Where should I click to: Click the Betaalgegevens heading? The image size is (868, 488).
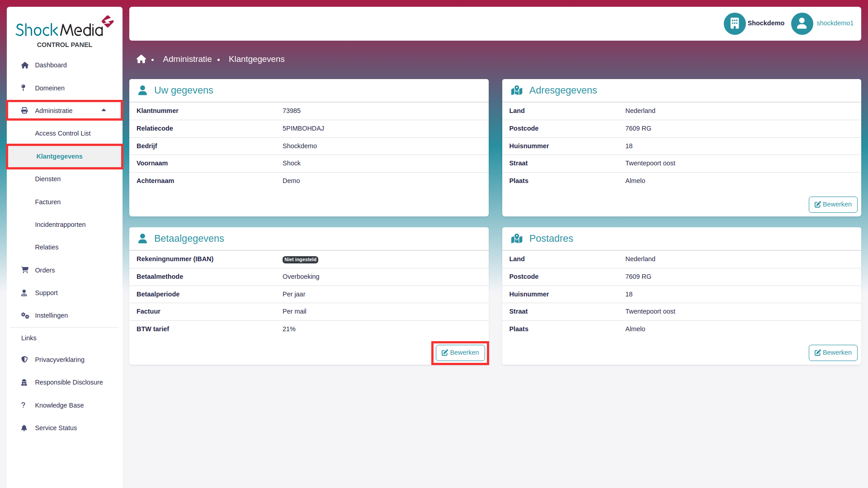[x=189, y=239]
